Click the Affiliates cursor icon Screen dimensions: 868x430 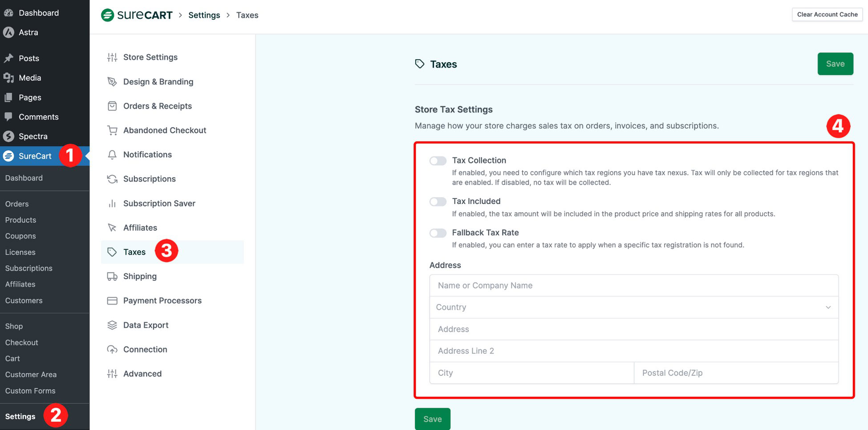pos(112,227)
